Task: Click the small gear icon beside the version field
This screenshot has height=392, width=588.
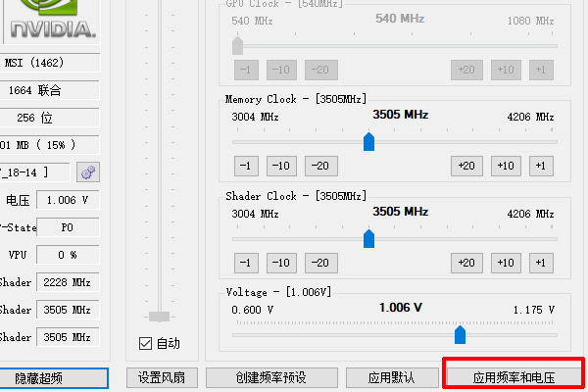Action: [89, 172]
